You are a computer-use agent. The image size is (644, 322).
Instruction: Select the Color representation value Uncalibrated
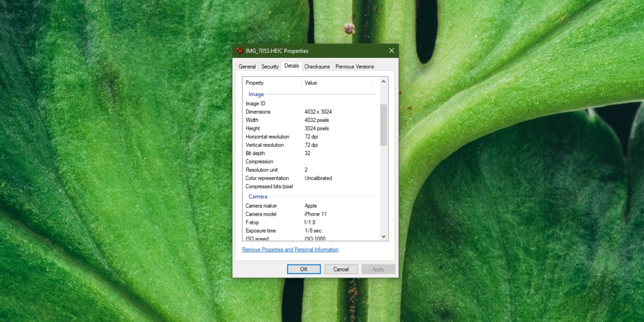(x=318, y=178)
